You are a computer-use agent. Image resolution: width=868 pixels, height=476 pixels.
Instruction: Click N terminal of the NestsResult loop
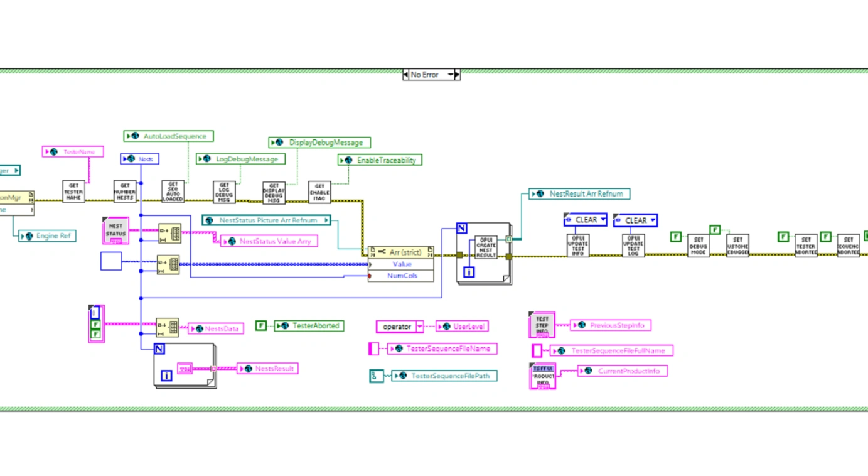[x=159, y=349]
